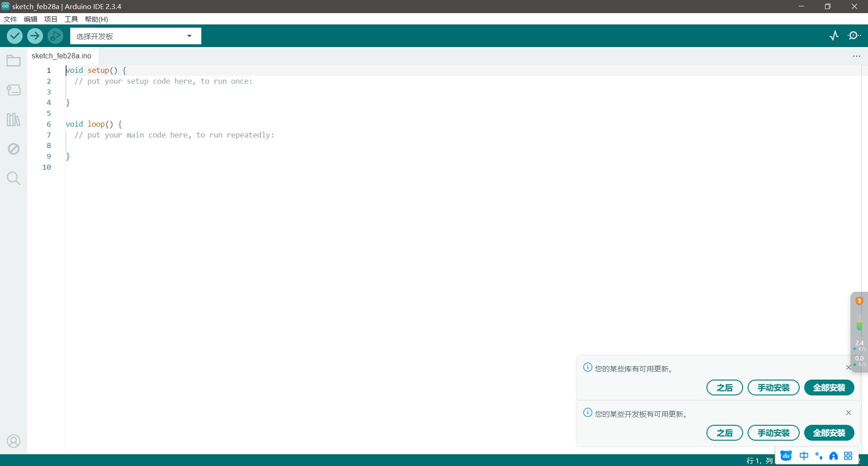Click 之后 on board update notification

725,433
